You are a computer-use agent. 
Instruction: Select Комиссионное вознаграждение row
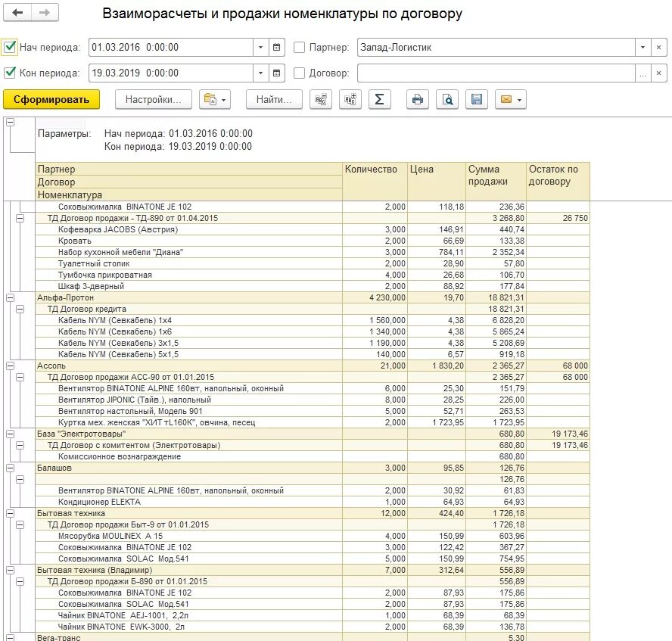click(313, 456)
